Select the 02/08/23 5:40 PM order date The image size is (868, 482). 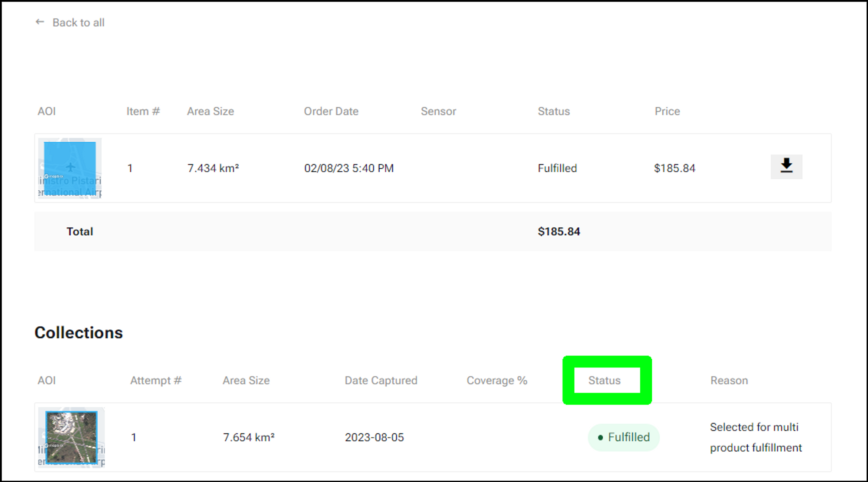(x=349, y=168)
